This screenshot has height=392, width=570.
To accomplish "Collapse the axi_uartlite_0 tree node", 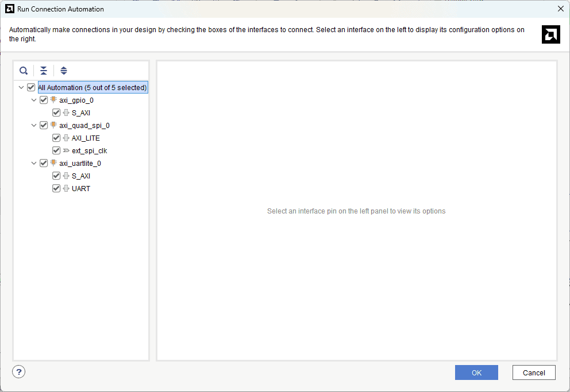I will pos(34,164).
